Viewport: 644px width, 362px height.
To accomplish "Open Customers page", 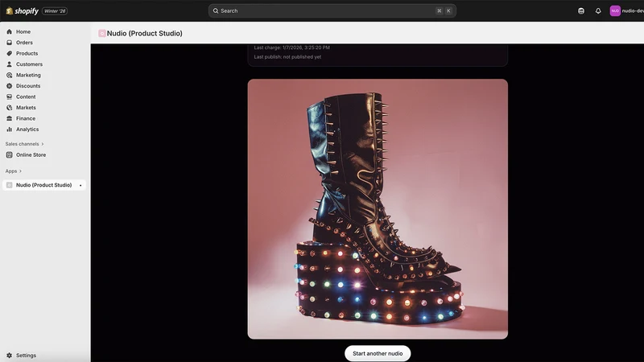I will point(29,64).
